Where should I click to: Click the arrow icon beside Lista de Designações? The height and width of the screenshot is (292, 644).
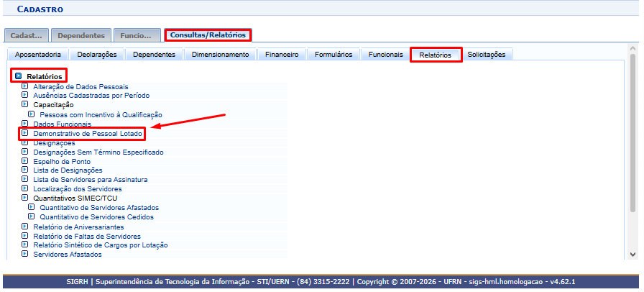[24, 170]
